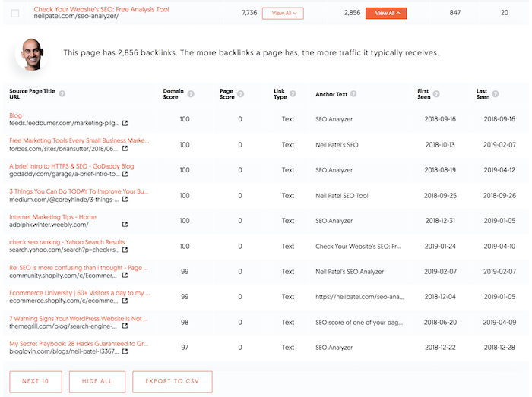This screenshot has height=397, width=532.
Task: Expand the View All dropdown next to 7,736
Action: (x=283, y=13)
